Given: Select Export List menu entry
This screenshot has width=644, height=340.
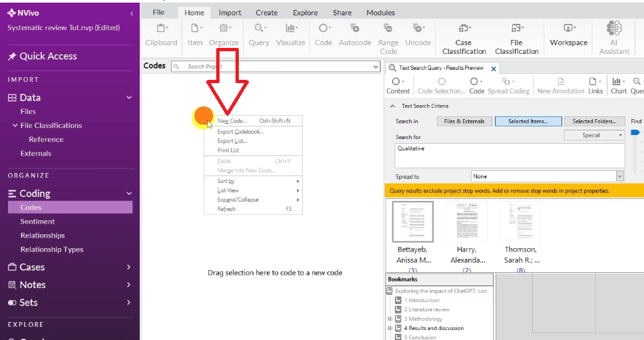Looking at the screenshot, I should coord(253,141).
